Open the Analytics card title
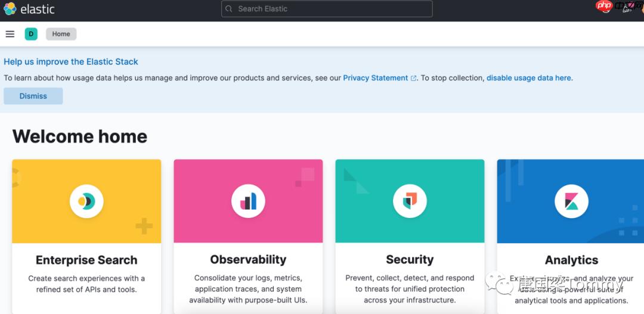Viewport: 644px width, 314px height. pos(571,260)
